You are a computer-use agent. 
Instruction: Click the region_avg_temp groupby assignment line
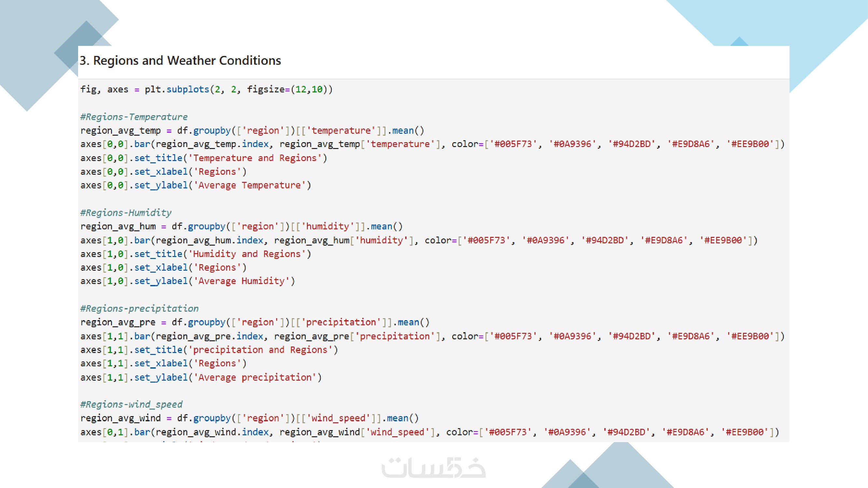[252, 131]
